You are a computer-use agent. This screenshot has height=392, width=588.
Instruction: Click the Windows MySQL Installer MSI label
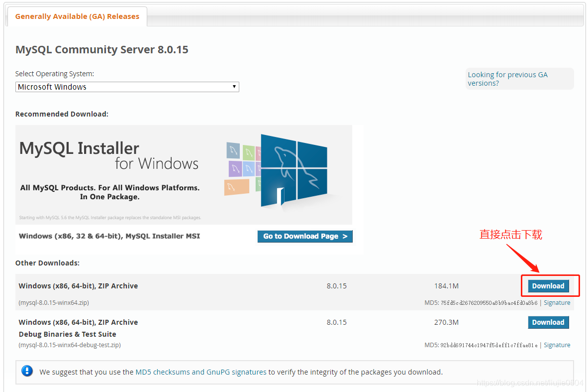click(109, 236)
